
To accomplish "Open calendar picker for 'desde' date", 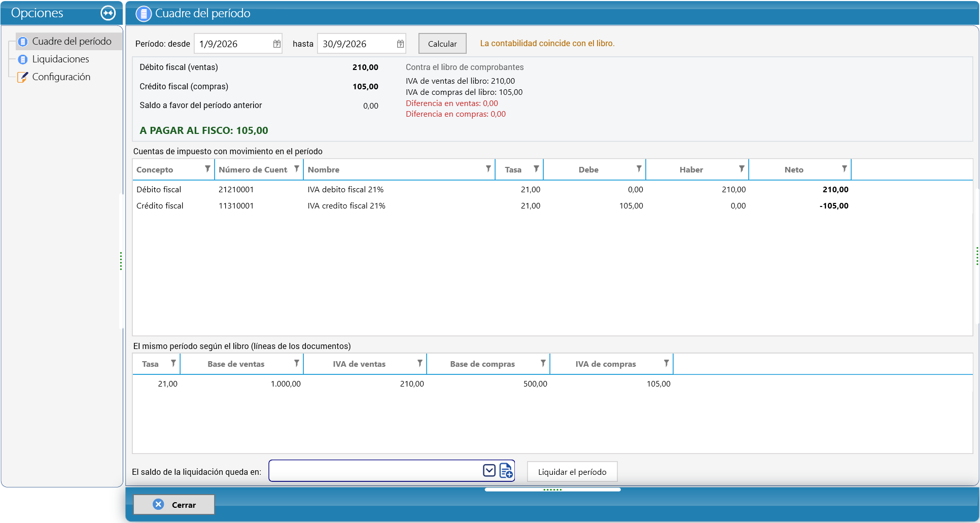I will [276, 44].
